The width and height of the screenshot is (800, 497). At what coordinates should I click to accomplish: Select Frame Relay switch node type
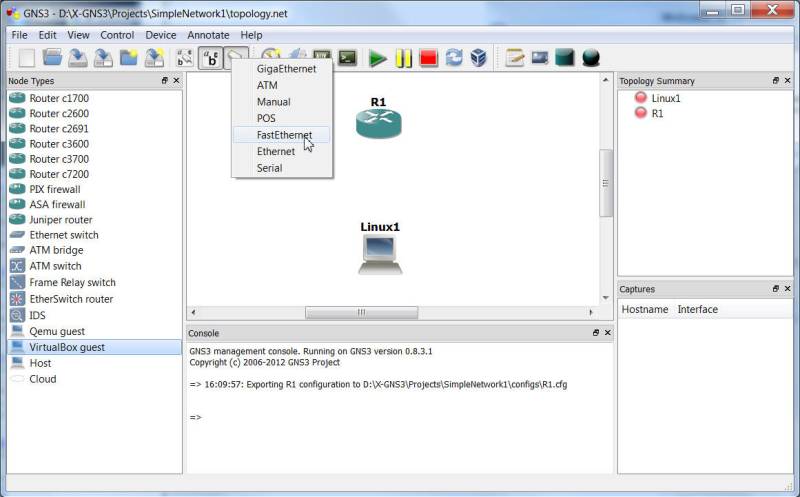click(94, 282)
